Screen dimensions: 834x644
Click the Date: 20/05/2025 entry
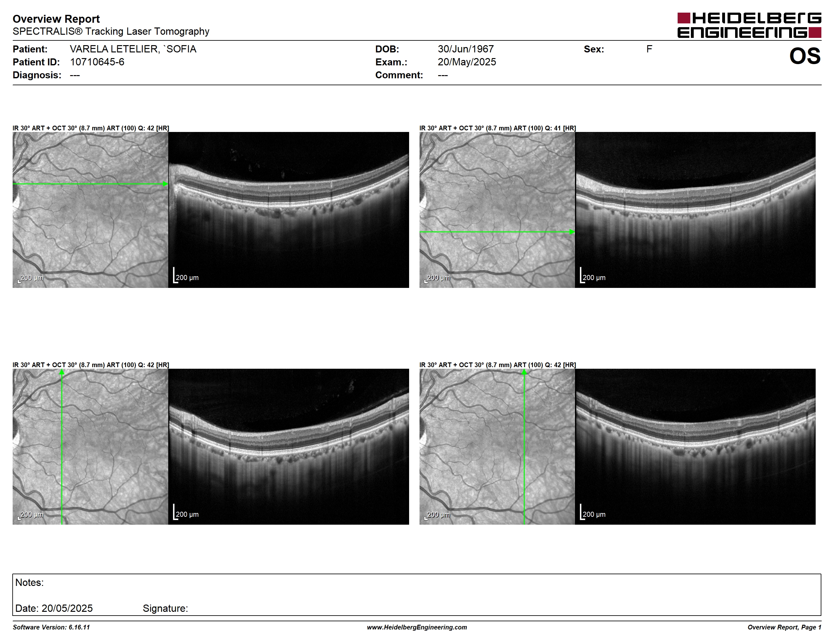click(x=54, y=608)
